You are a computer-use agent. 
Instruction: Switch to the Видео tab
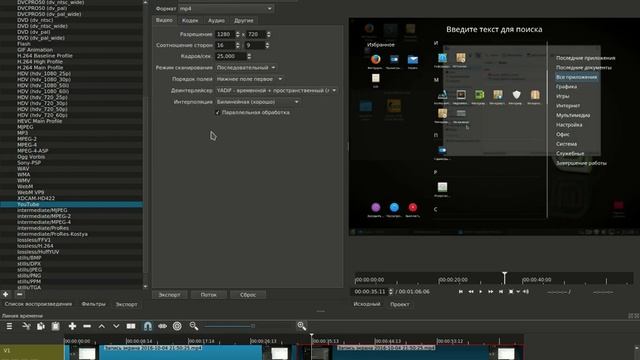[x=164, y=20]
